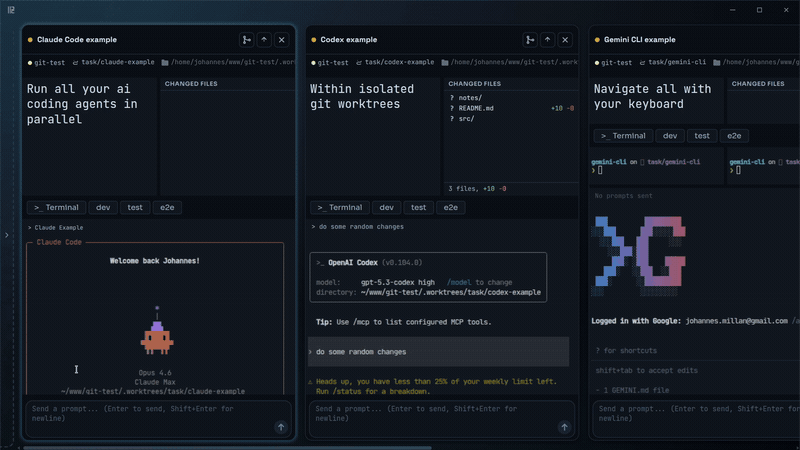
Task: Close the Codex example panel
Action: (566, 40)
